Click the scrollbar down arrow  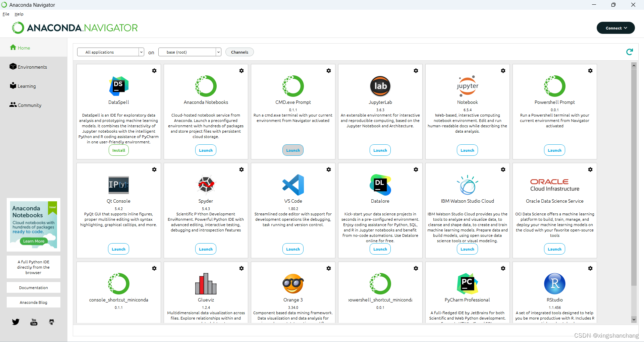(634, 320)
